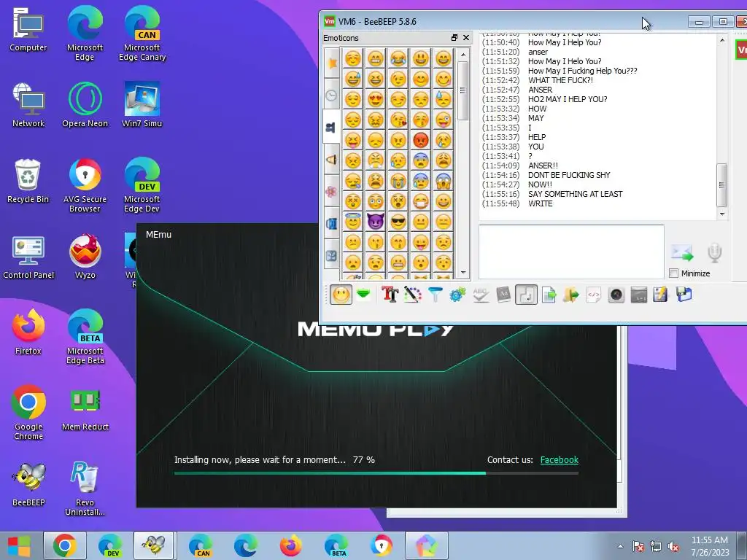Open the megaphone objects emoticon tab
The image size is (747, 560).
tap(332, 160)
